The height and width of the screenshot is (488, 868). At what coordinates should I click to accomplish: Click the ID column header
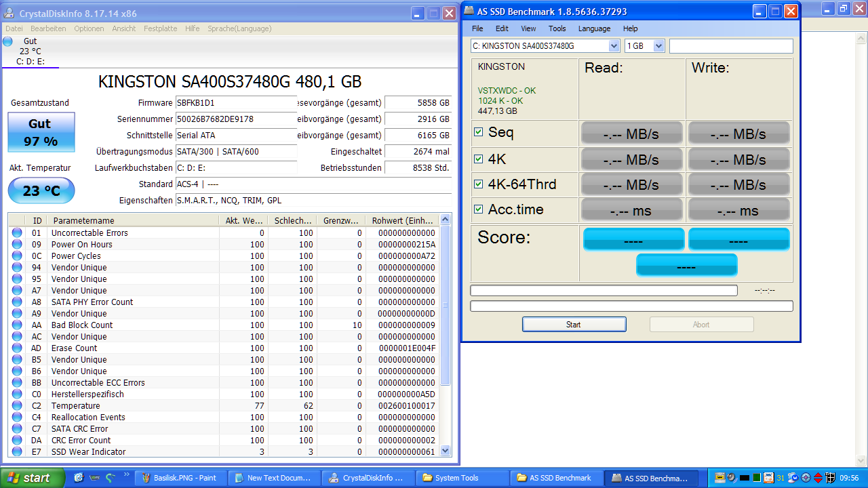point(37,220)
